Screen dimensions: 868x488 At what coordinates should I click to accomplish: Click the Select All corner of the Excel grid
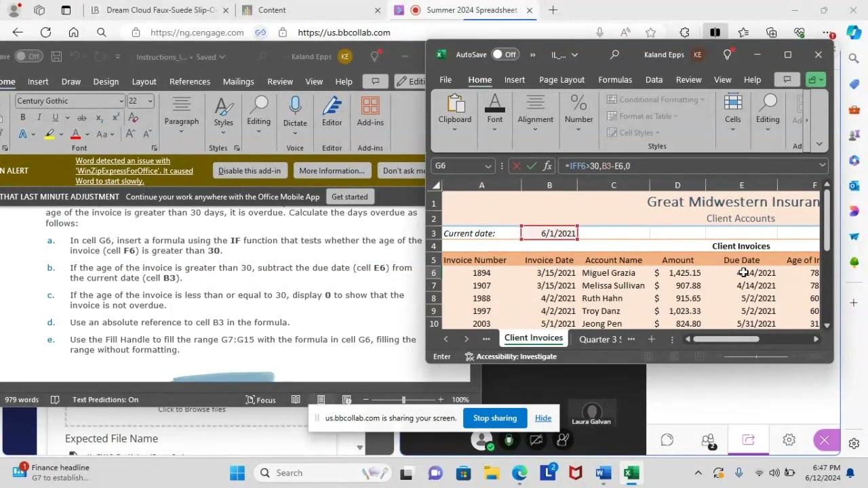(x=437, y=185)
